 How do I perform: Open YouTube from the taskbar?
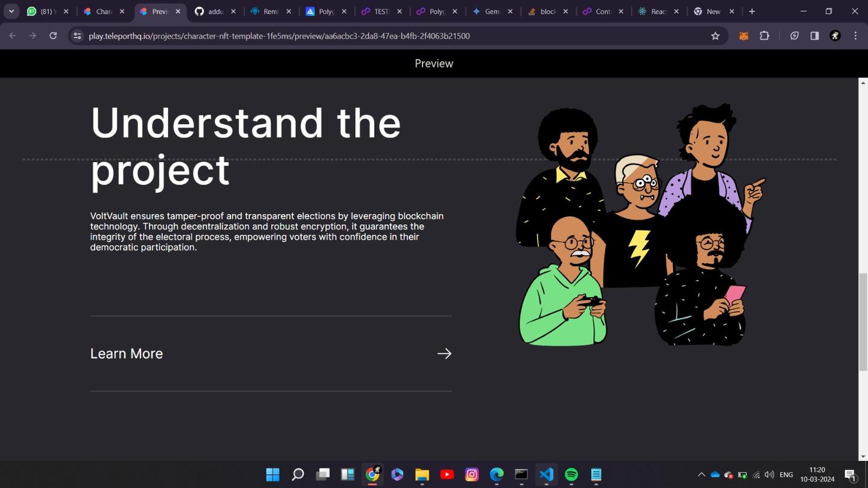447,475
